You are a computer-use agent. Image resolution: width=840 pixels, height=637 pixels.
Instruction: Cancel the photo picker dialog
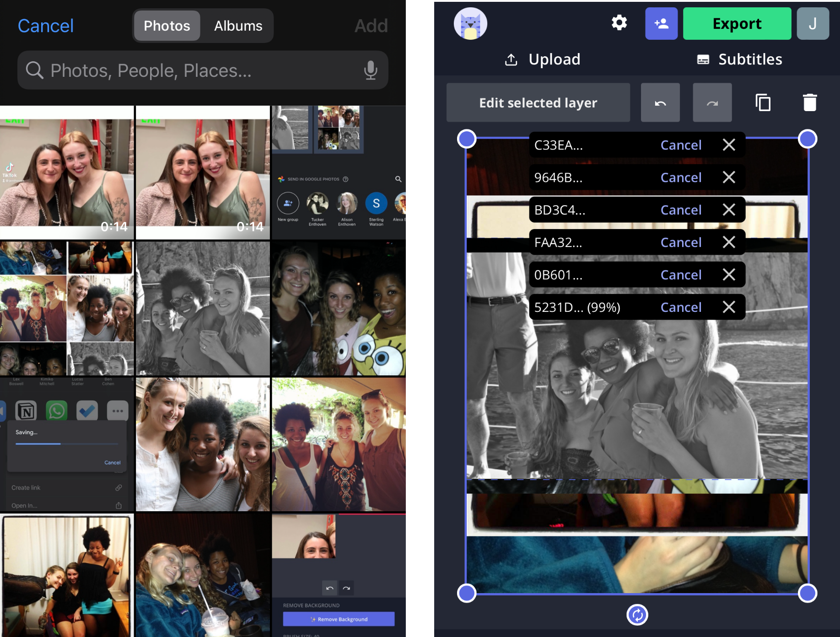click(46, 26)
